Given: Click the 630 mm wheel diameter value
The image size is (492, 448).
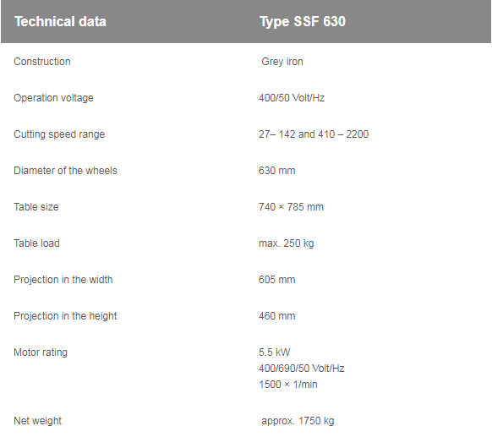Looking at the screenshot, I should pos(276,171).
